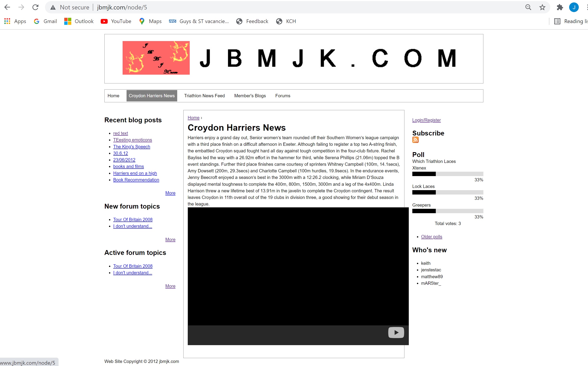This screenshot has width=588, height=366.
Task: Click the Google Chrome profile icon
Action: click(x=575, y=7)
